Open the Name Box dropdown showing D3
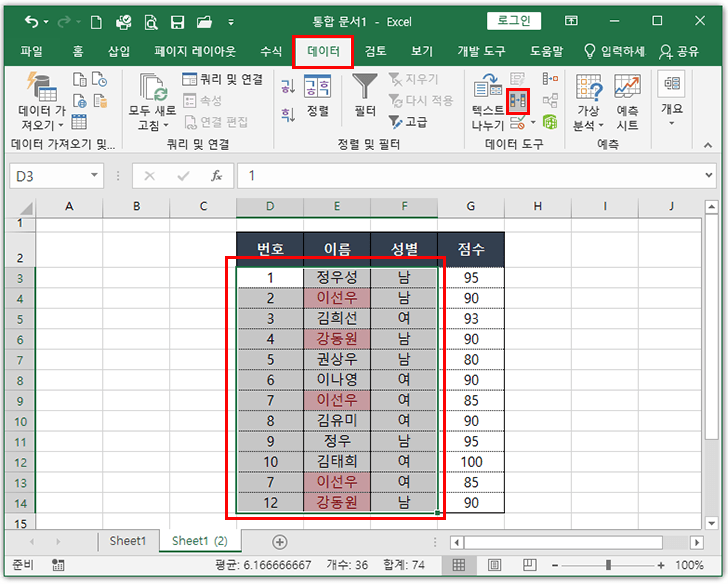Image resolution: width=728 pixels, height=584 pixels. coord(94,175)
